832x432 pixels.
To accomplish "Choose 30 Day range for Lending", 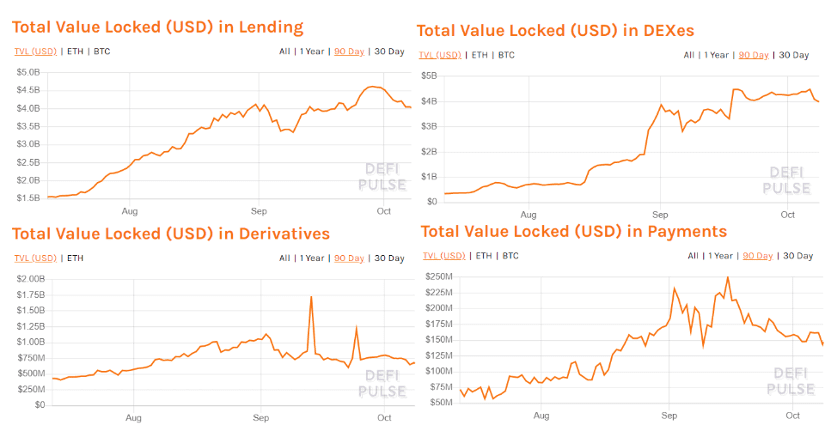I will click(x=389, y=51).
